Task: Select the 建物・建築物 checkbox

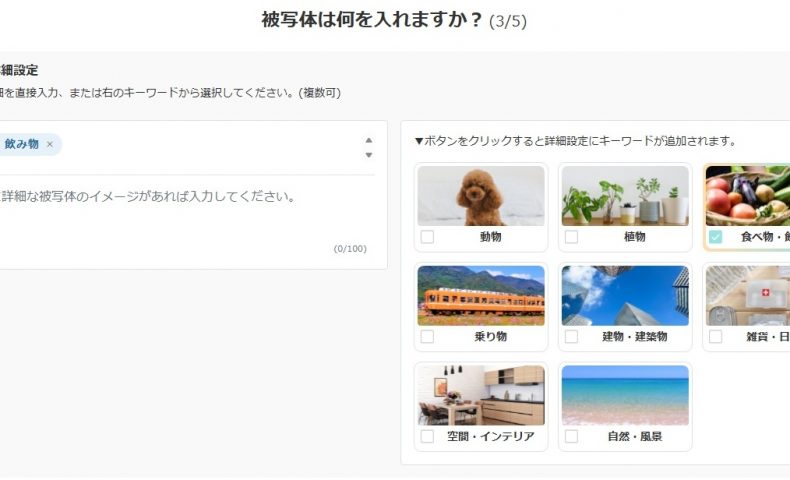Action: point(571,337)
